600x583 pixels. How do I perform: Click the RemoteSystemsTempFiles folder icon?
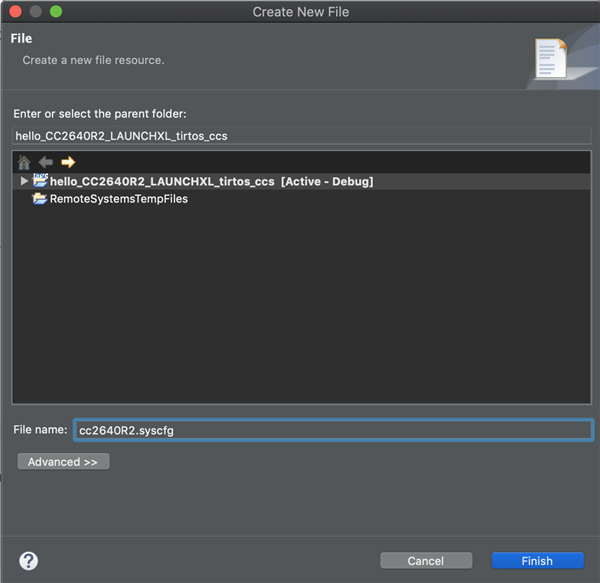pos(39,199)
